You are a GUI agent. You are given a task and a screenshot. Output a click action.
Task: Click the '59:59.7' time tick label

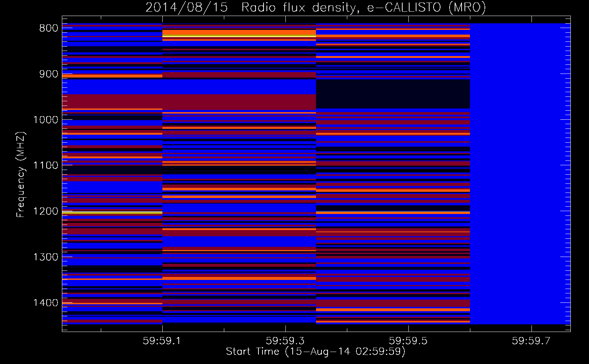[x=531, y=341]
